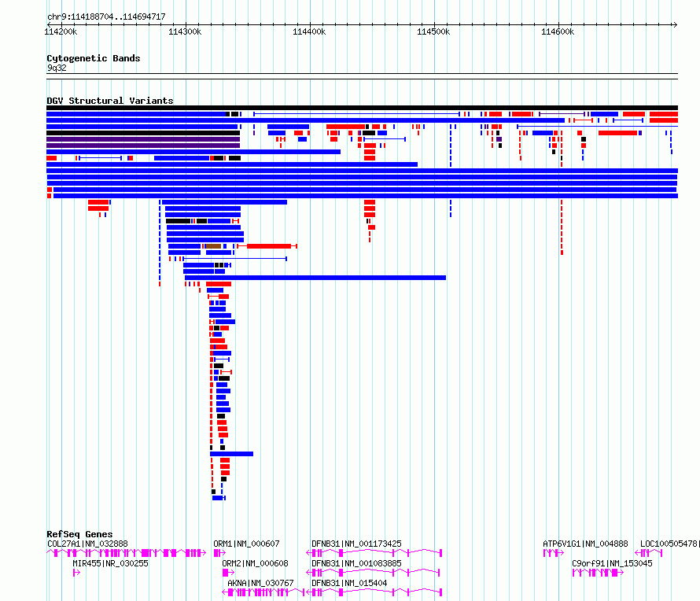Click the 114600k ruler label
This screenshot has width=700, height=601.
[x=558, y=31]
